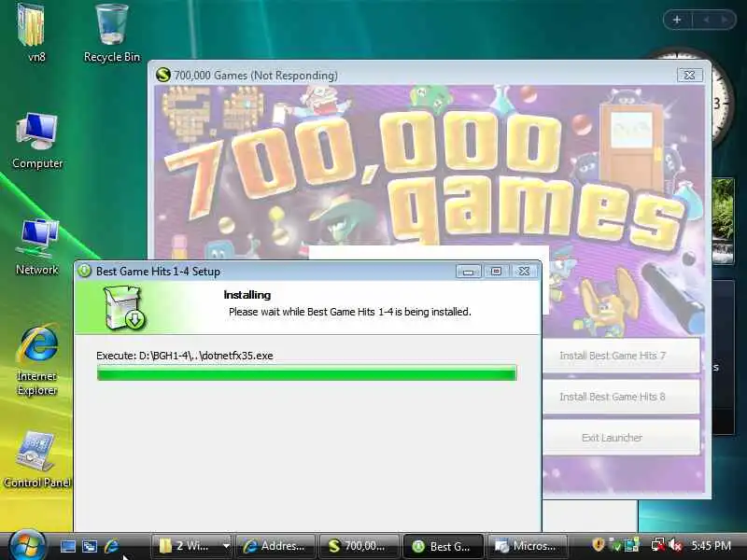
Task: Click the sidebar next gadgets arrow
Action: point(725,20)
